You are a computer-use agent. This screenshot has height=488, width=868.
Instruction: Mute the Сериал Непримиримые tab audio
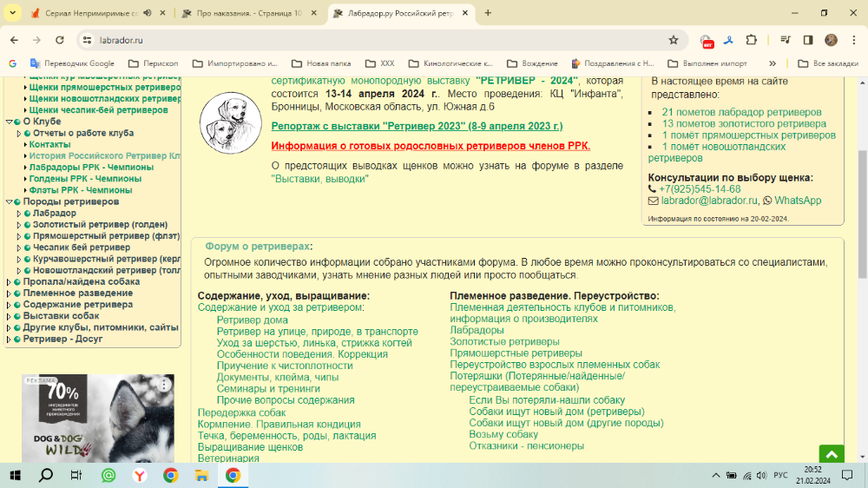pyautogui.click(x=148, y=13)
